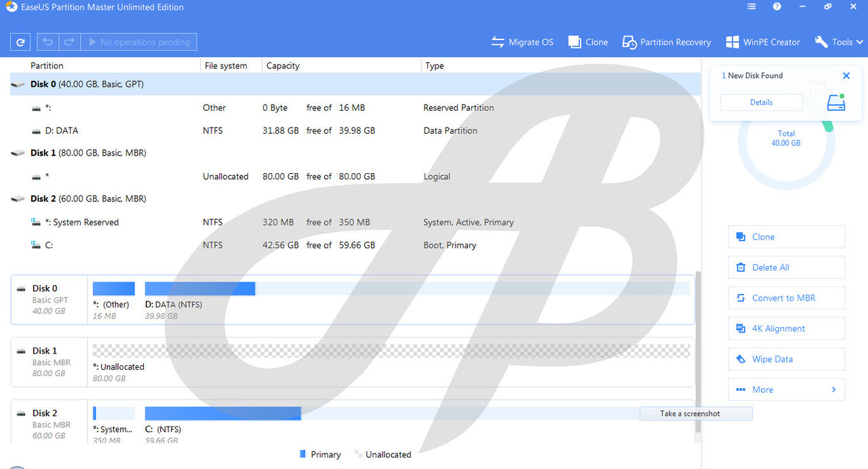Click the Partition column header

pyautogui.click(x=47, y=66)
